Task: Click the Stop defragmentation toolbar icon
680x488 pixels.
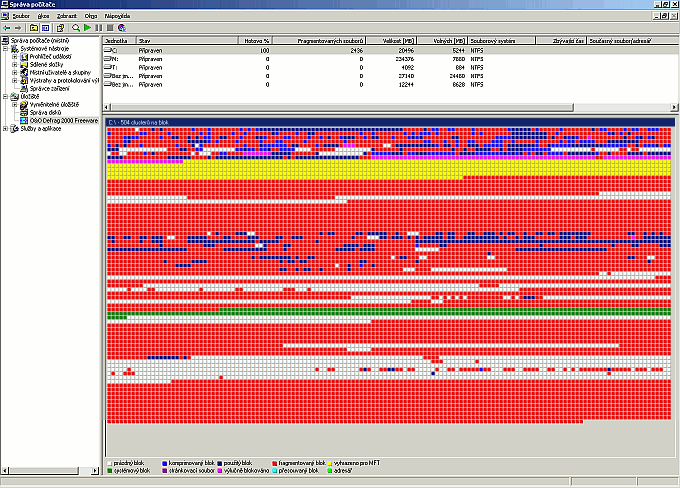Action: pos(109,28)
